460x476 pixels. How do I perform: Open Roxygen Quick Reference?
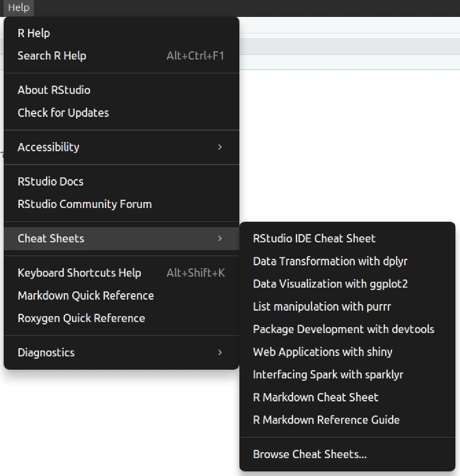[x=121, y=318]
